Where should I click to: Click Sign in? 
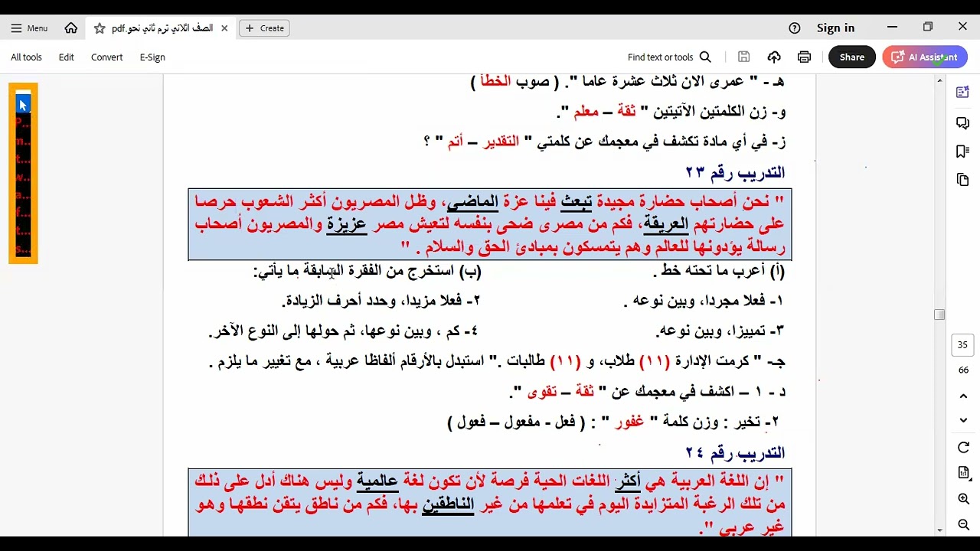[x=835, y=28]
